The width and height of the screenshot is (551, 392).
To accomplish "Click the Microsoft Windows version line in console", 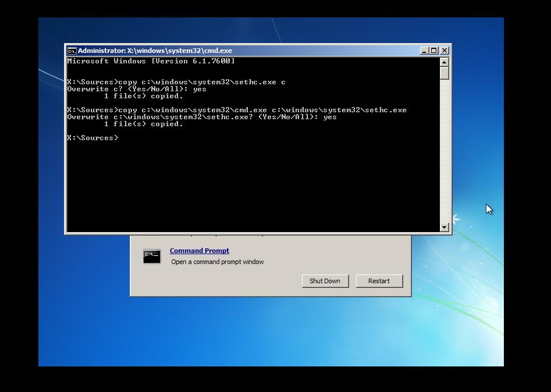I will coord(151,61).
